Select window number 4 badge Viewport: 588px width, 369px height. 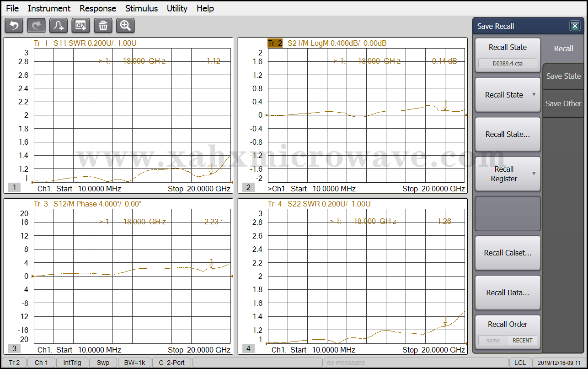coord(248,348)
